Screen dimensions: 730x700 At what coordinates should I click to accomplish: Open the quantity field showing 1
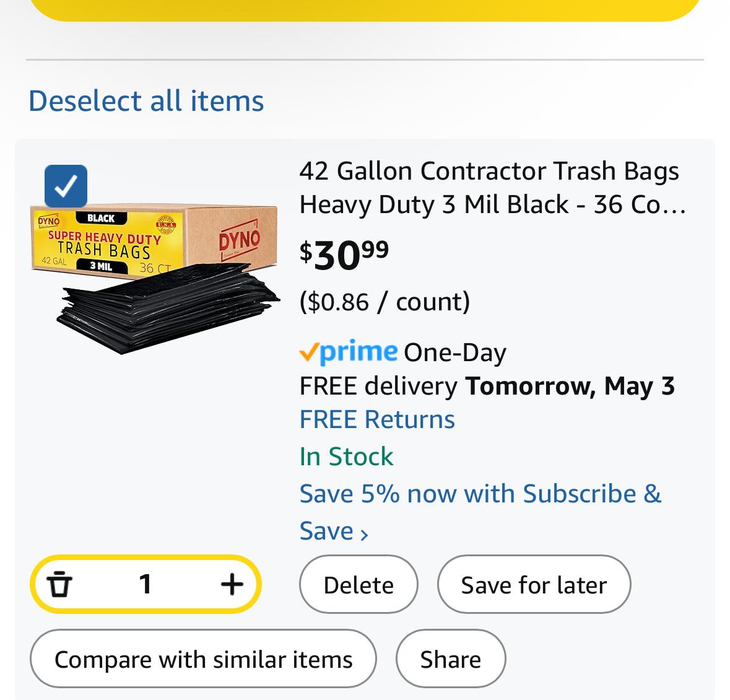click(146, 584)
